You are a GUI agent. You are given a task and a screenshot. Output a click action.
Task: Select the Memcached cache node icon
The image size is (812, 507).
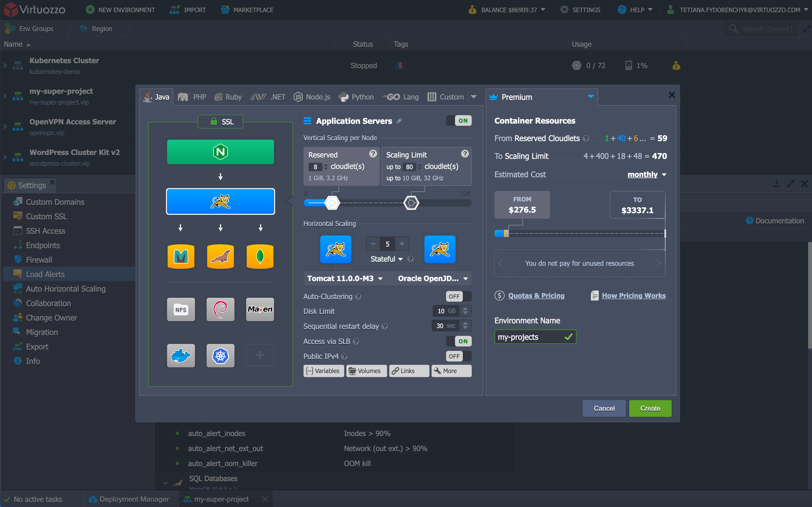pos(181,257)
